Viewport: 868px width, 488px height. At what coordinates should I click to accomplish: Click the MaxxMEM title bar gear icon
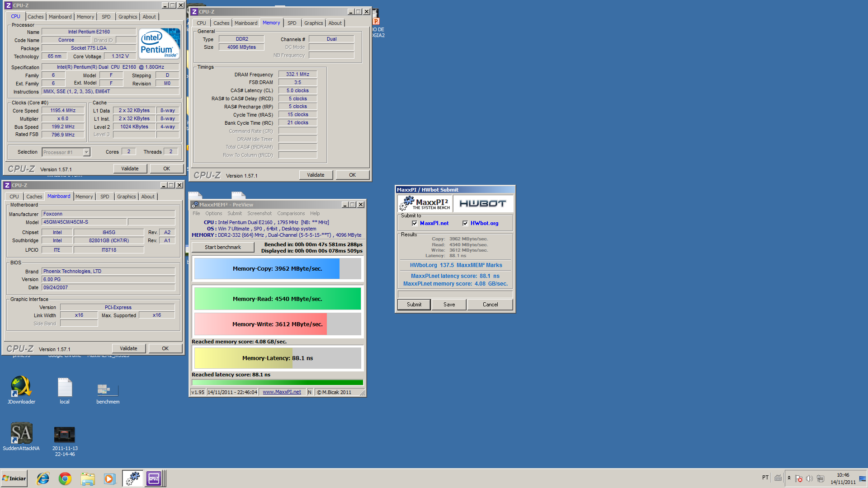pyautogui.click(x=195, y=205)
